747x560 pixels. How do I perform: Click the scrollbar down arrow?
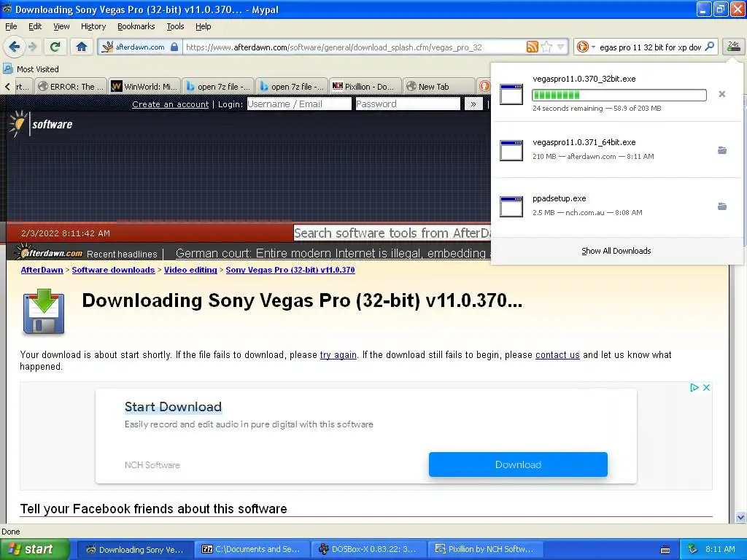[740, 517]
